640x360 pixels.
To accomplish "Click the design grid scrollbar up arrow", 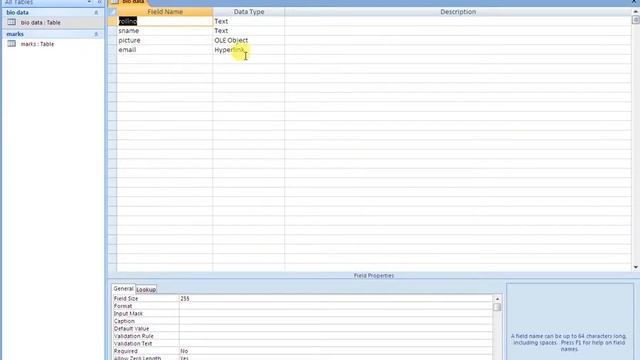I will click(636, 11).
